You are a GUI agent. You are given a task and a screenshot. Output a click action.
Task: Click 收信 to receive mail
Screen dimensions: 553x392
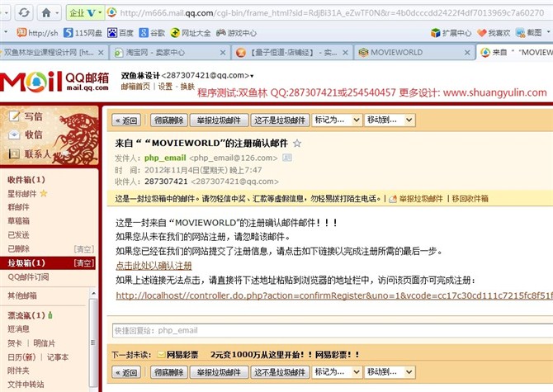tap(26, 135)
